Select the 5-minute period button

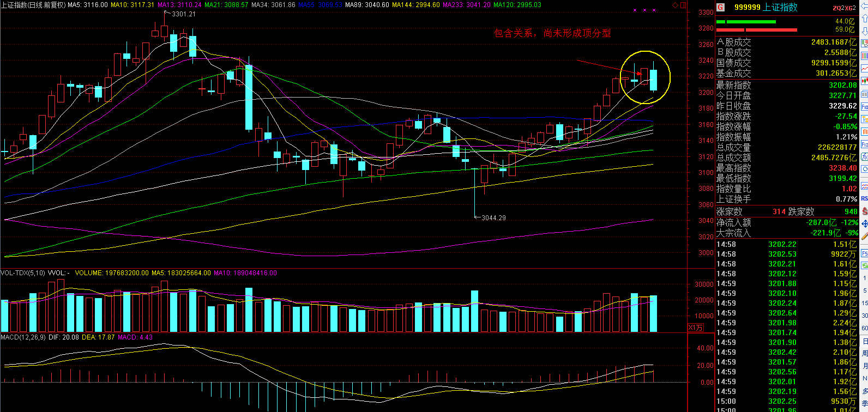[865, 290]
